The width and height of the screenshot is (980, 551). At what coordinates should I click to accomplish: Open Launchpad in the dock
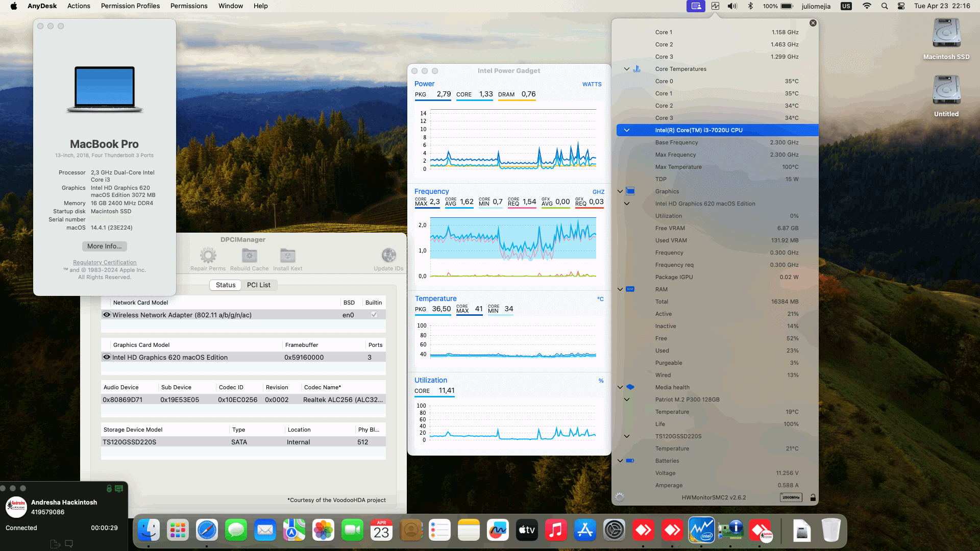click(x=178, y=531)
